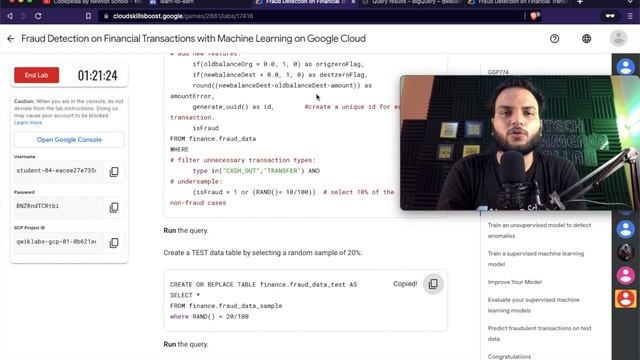Copy the Username with its copy icon

click(x=114, y=171)
